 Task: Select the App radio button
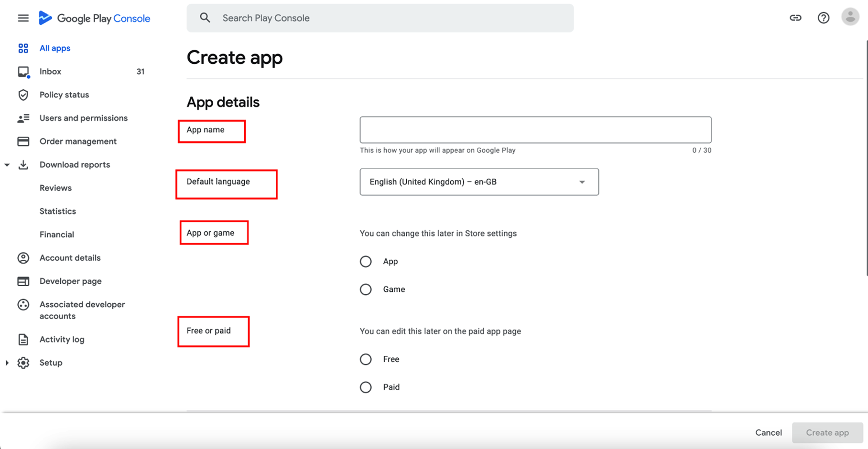[366, 261]
